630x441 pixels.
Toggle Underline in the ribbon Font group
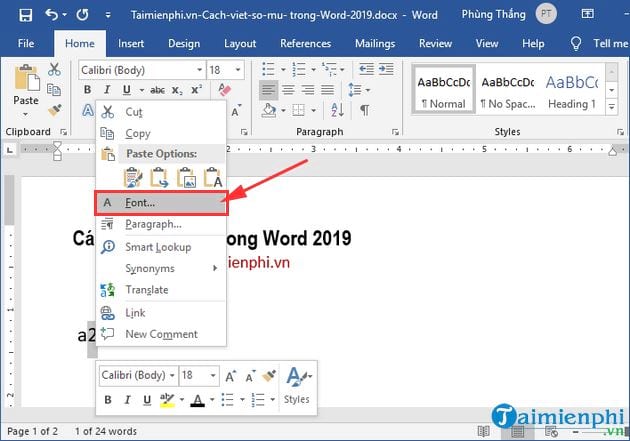pos(127,90)
